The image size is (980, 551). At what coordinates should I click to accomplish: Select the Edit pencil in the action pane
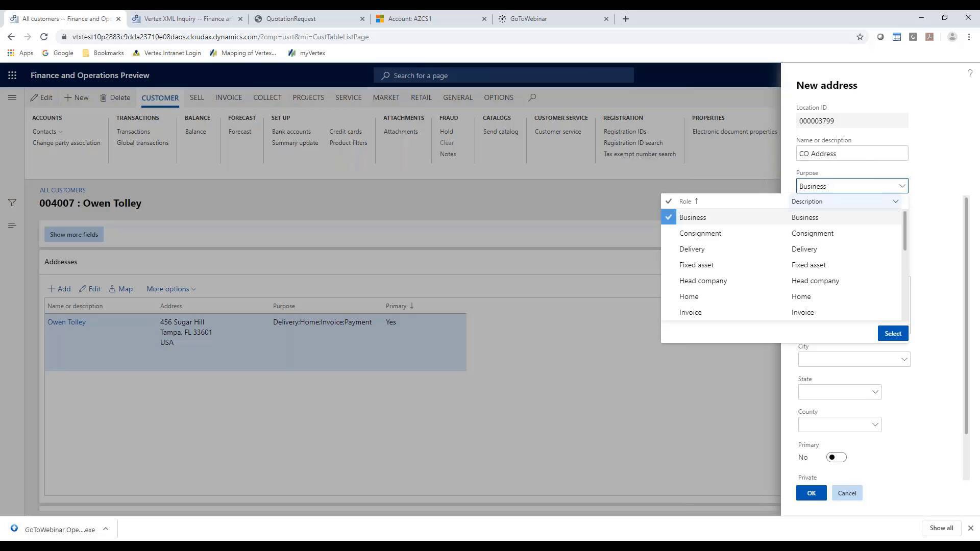pos(41,97)
